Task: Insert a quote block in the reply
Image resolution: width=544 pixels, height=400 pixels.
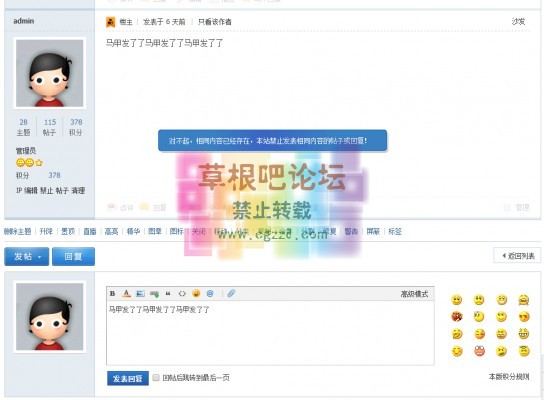Action: 168,293
